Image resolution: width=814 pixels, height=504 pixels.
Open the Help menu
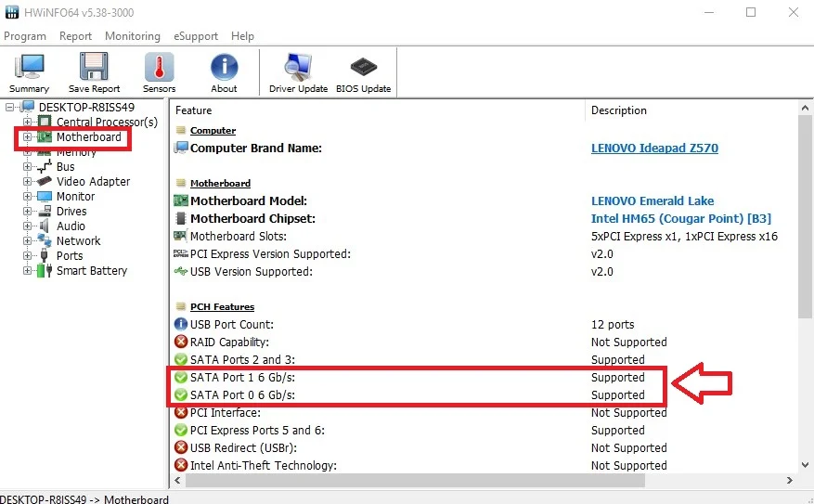242,36
